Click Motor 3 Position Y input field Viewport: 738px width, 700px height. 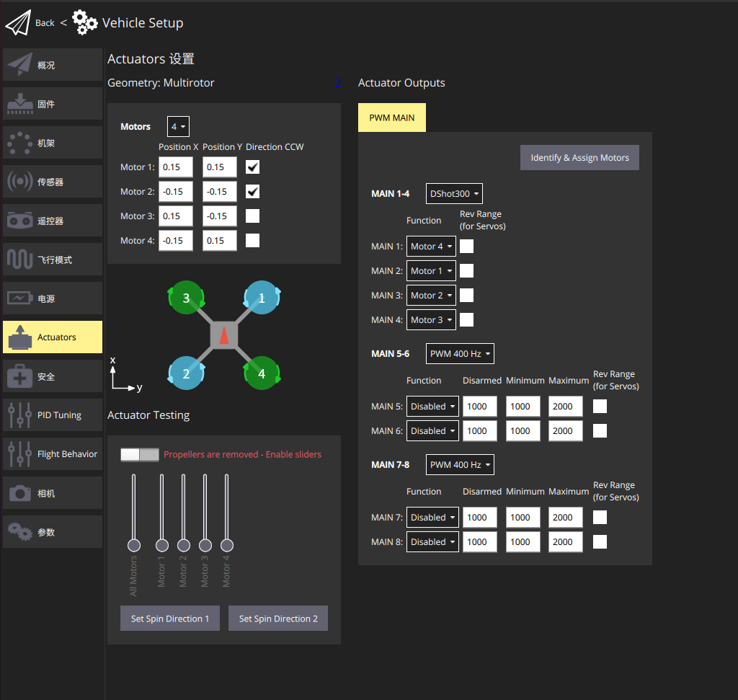point(220,216)
